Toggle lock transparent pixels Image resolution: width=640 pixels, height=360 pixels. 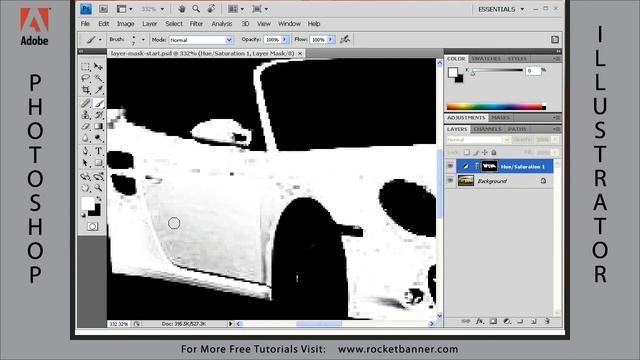(467, 153)
